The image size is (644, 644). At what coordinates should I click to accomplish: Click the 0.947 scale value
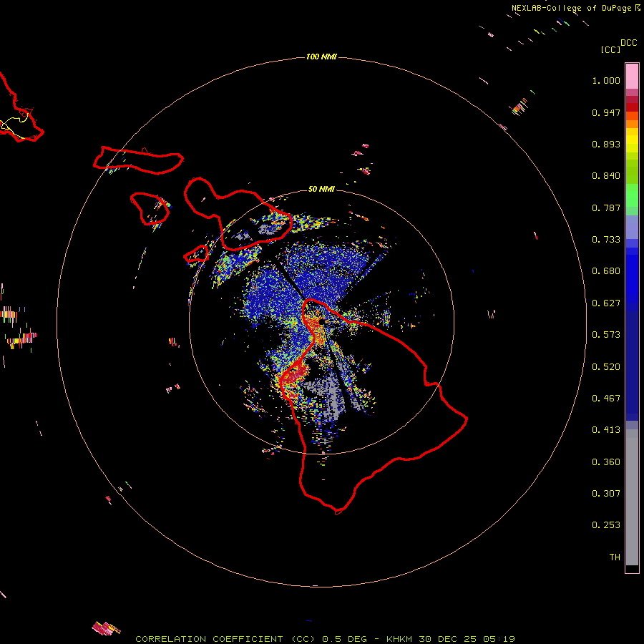[606, 112]
